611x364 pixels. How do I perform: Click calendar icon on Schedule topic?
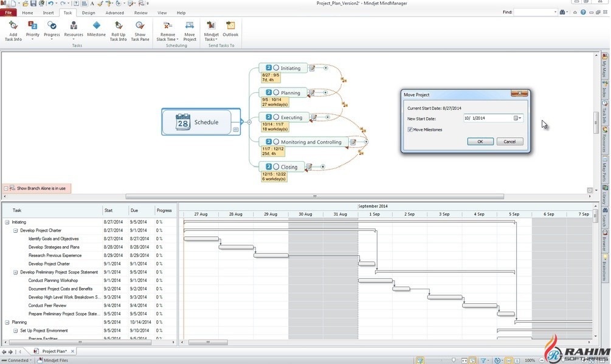point(183,122)
